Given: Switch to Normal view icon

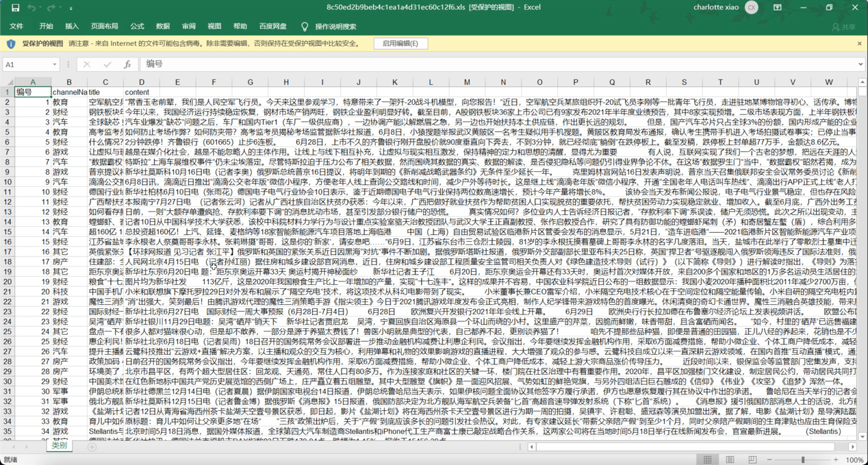Looking at the screenshot, I should point(708,460).
